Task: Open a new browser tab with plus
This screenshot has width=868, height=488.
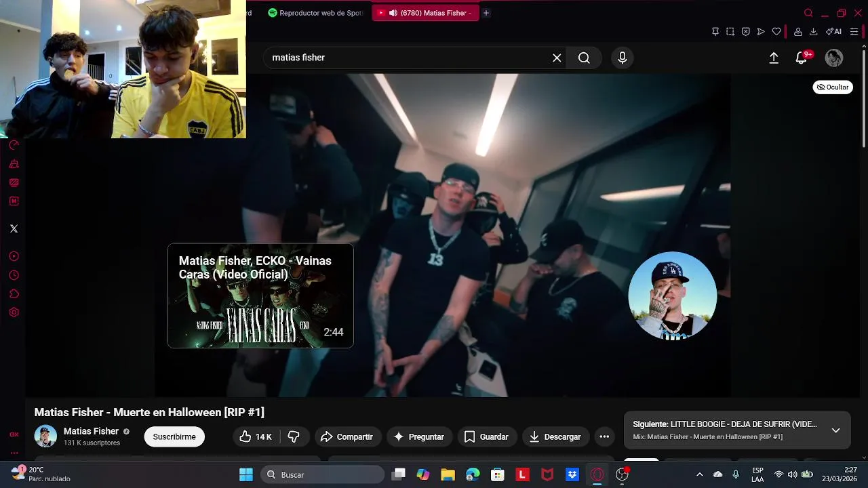Action: click(x=486, y=13)
